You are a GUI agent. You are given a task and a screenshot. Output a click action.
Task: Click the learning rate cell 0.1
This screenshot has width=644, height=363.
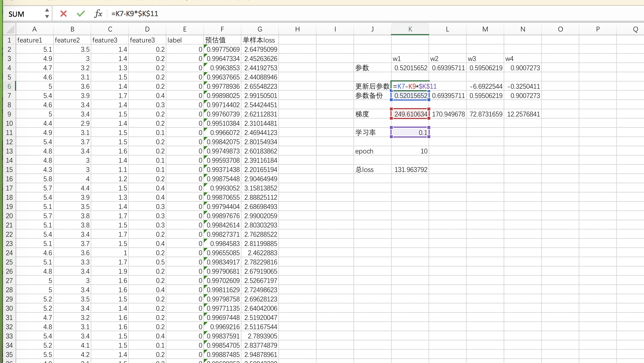(x=410, y=133)
